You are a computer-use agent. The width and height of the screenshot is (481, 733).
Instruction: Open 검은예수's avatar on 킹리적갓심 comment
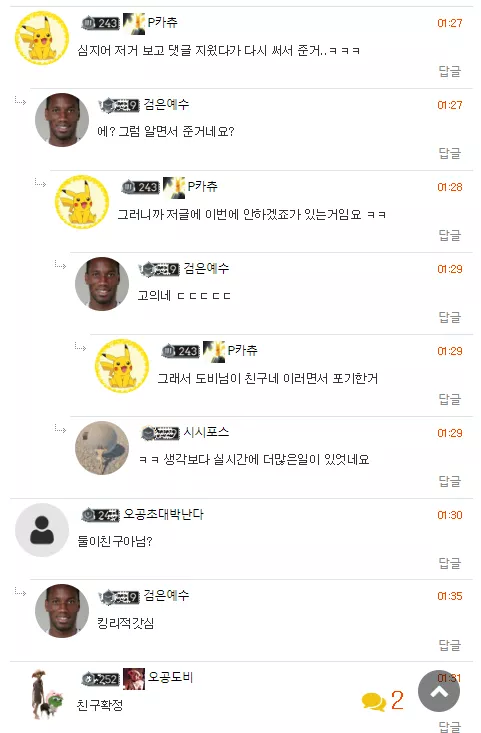pos(62,611)
